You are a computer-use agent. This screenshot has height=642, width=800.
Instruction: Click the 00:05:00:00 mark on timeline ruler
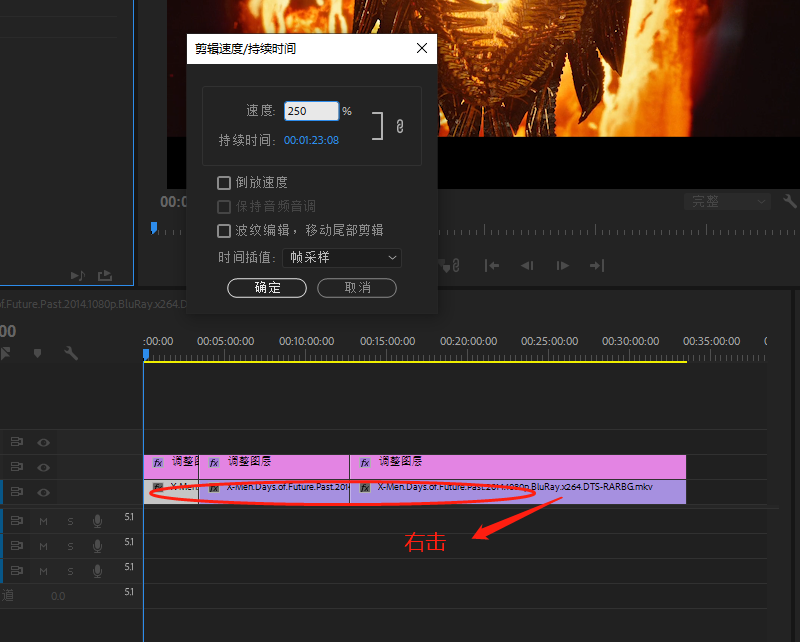pos(226,341)
